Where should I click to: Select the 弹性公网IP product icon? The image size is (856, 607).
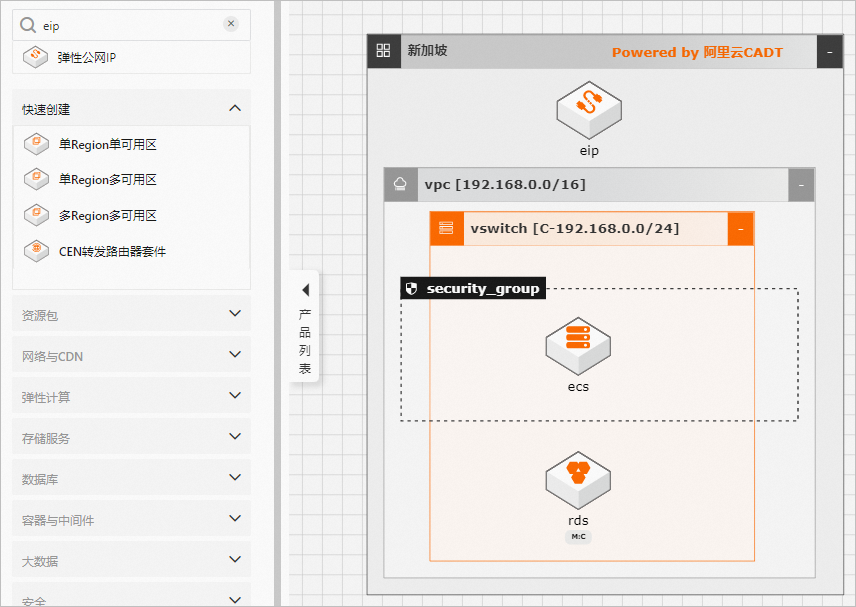click(x=35, y=57)
